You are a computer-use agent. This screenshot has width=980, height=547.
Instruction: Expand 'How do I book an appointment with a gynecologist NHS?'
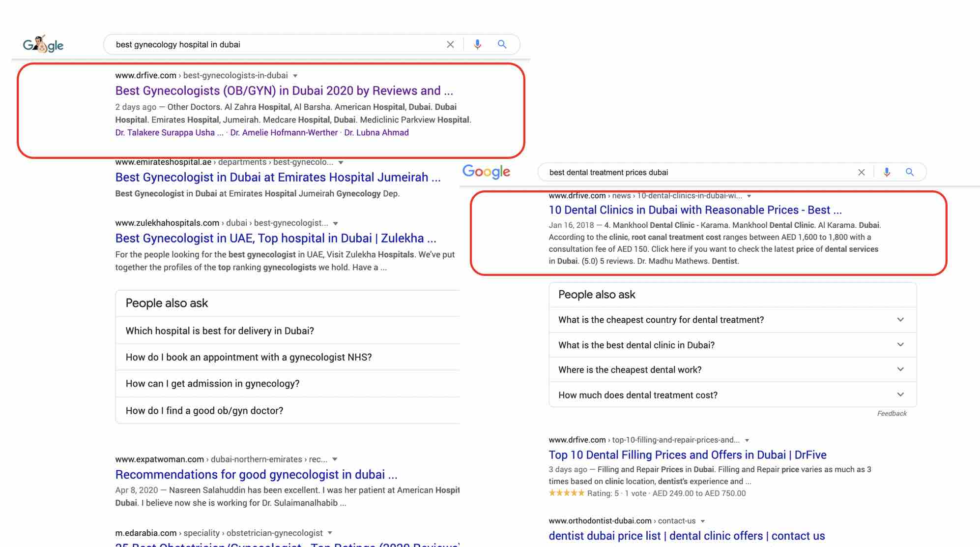click(x=288, y=357)
